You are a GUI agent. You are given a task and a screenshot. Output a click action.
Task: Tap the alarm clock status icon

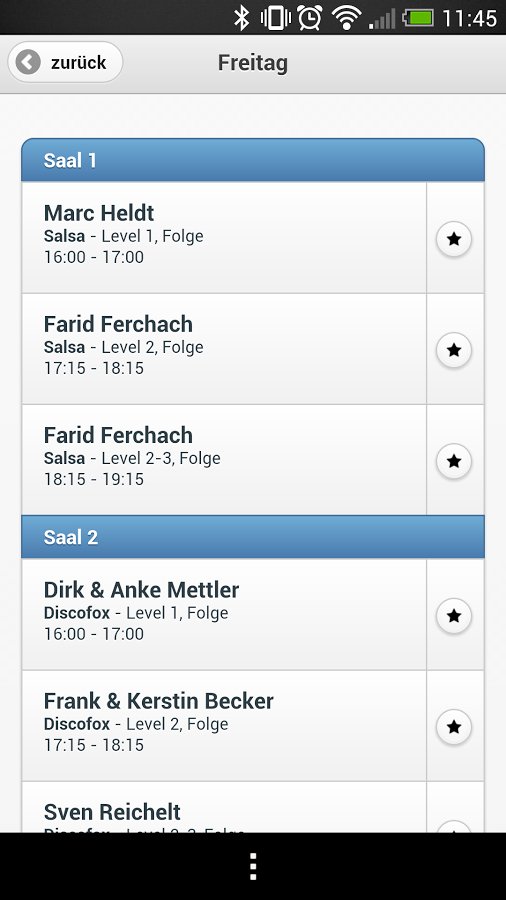point(310,17)
